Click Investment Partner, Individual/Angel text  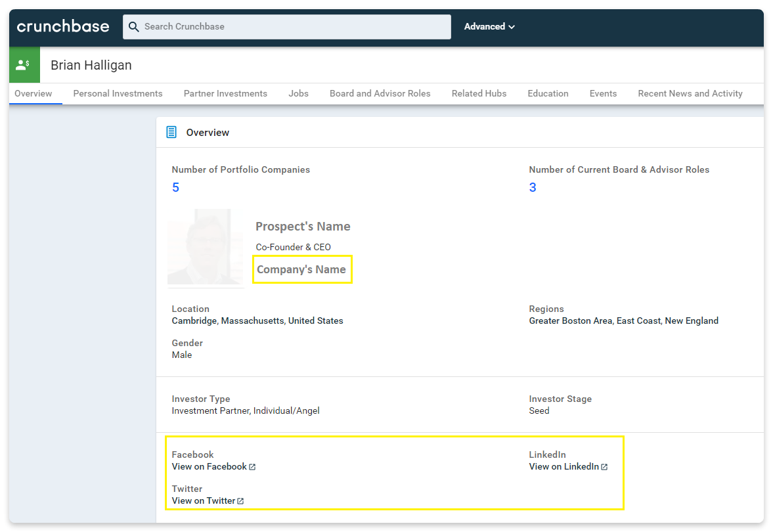246,410
